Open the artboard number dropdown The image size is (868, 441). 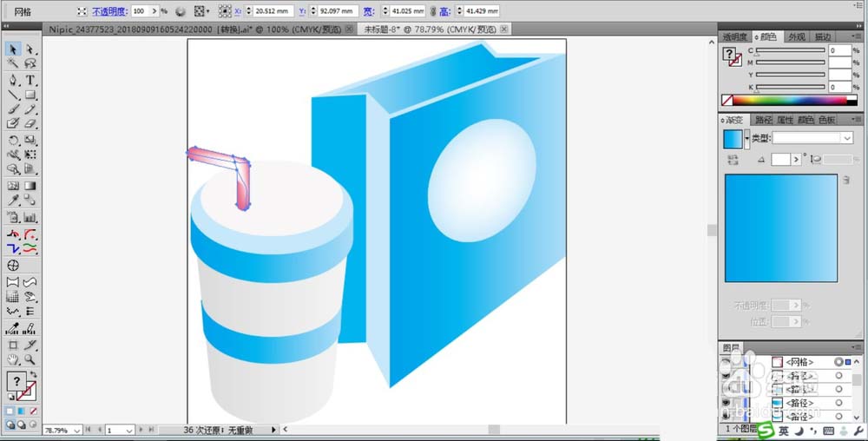(128, 430)
